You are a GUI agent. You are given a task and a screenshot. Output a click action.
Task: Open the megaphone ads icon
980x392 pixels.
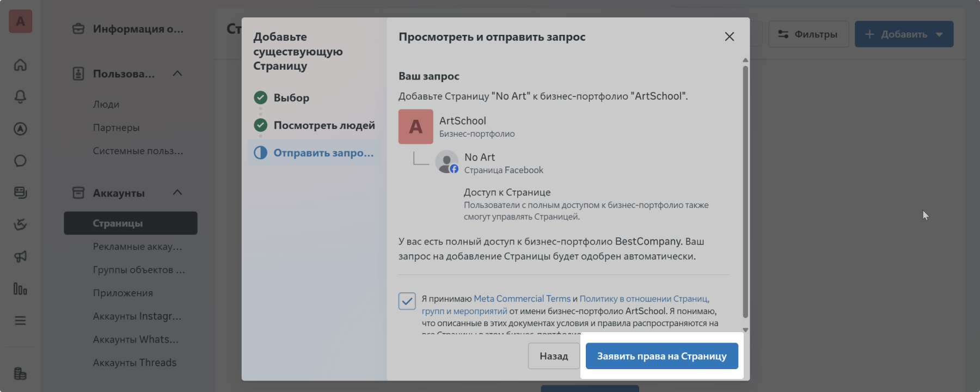(x=20, y=256)
